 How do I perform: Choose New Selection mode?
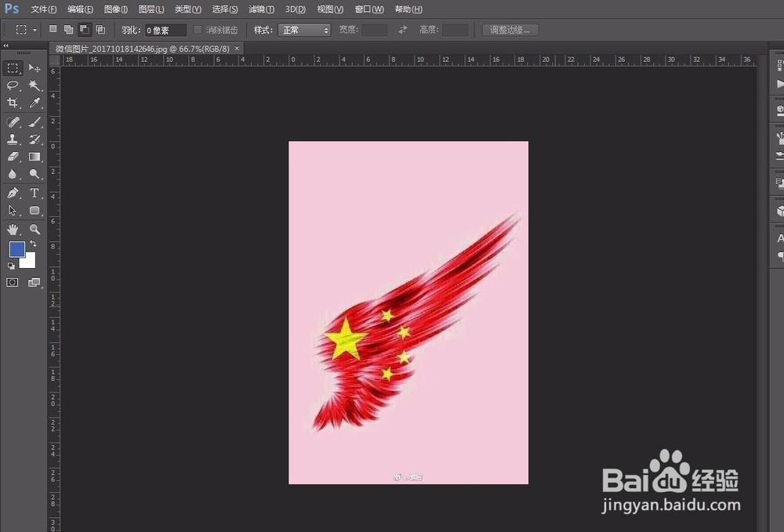[53, 30]
